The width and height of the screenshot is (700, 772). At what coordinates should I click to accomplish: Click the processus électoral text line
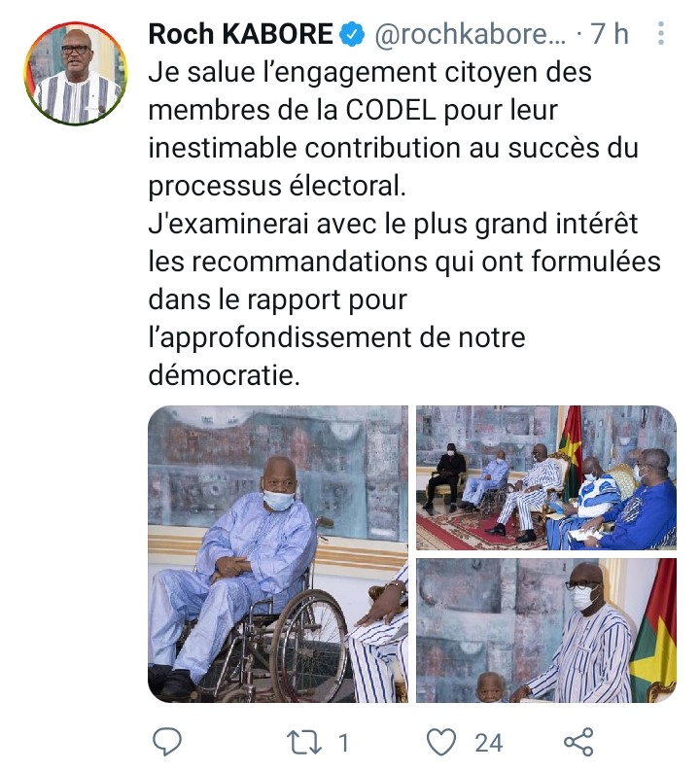click(x=277, y=186)
